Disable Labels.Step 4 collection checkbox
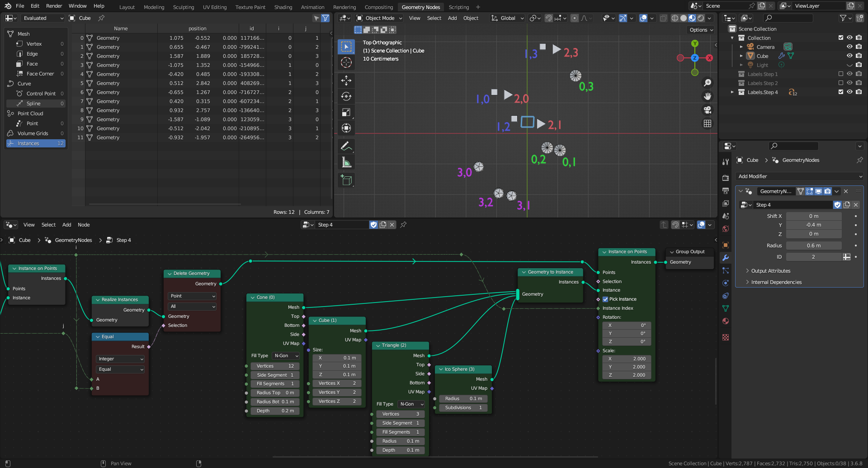Viewport: 868px width, 468px height. 841,92
